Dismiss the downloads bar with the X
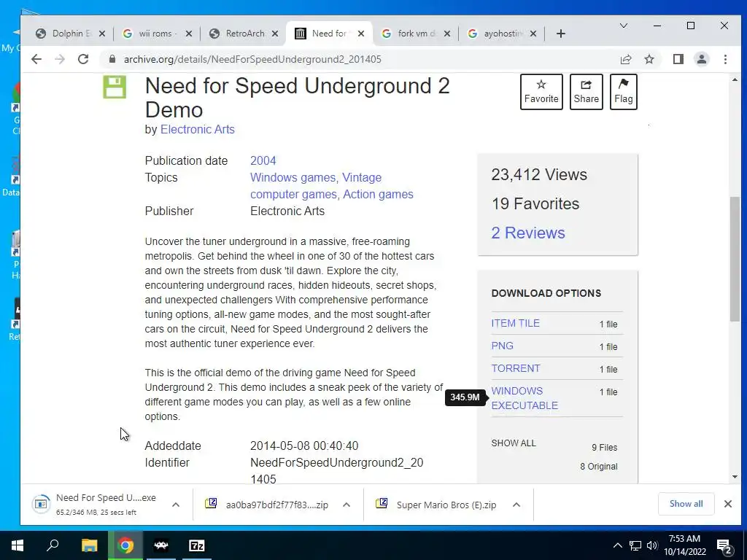This screenshot has height=560, width=747. pyautogui.click(x=727, y=504)
